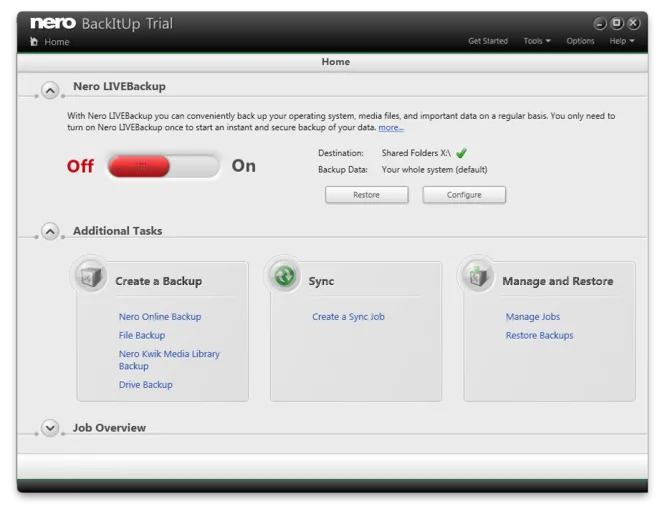Image resolution: width=665 pixels, height=514 pixels.
Task: Click the On label beside the switch
Action: click(243, 166)
